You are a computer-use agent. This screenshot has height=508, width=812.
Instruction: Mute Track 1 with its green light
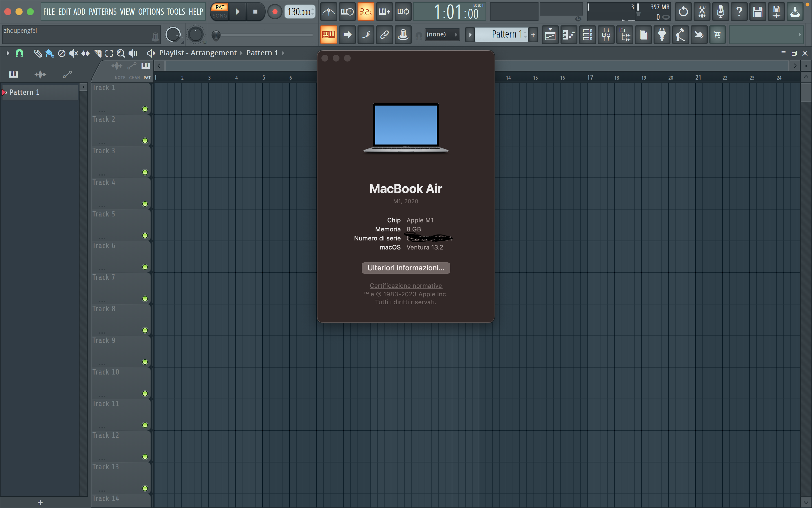click(x=145, y=109)
